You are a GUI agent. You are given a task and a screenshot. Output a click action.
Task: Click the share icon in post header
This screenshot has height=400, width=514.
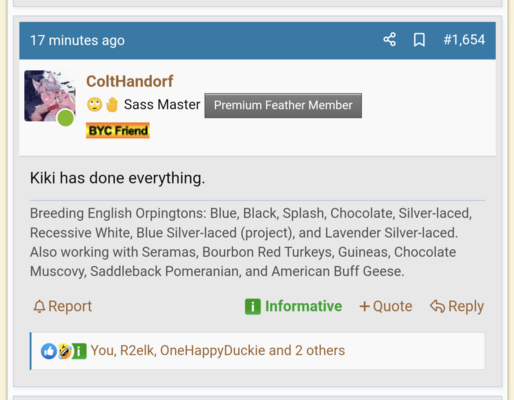pos(389,40)
